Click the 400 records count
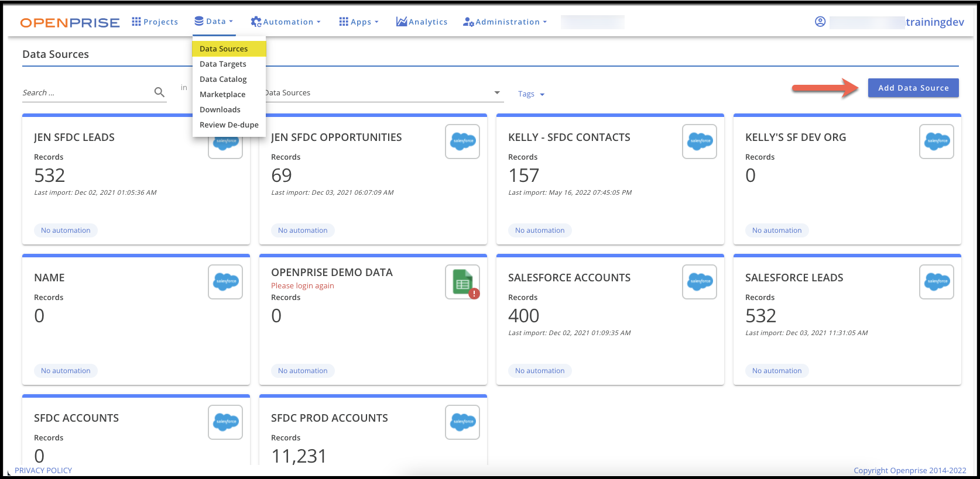Viewport: 980px width, 479px height. tap(523, 316)
